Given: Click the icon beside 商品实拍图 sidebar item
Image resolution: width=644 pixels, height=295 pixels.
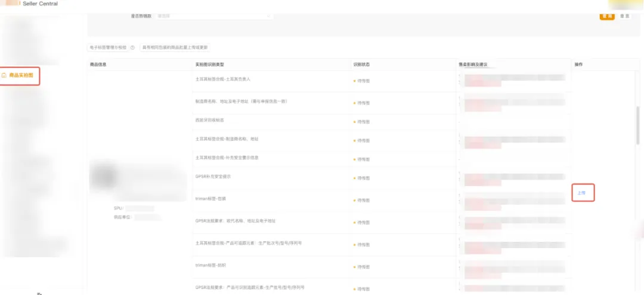Looking at the screenshot, I should pyautogui.click(x=4, y=76).
